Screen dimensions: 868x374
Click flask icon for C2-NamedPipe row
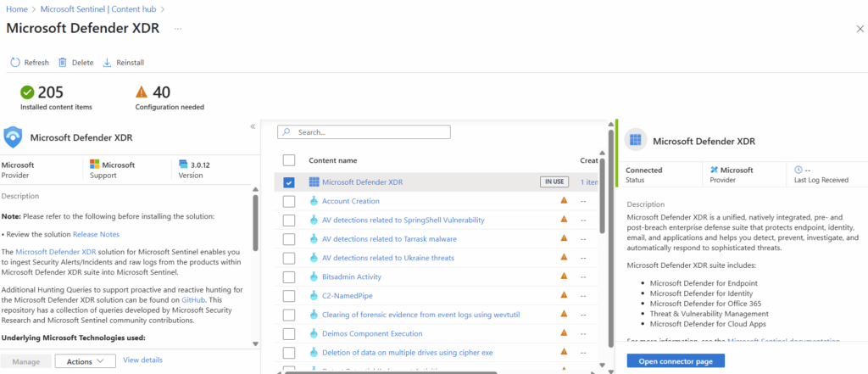click(314, 295)
